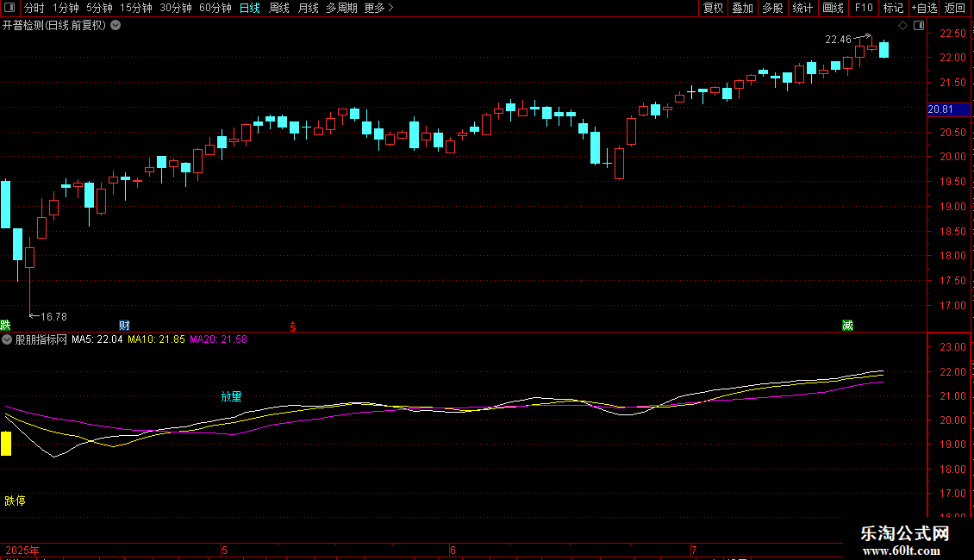
Task: Click the 2025年 date label
Action: click(x=22, y=551)
